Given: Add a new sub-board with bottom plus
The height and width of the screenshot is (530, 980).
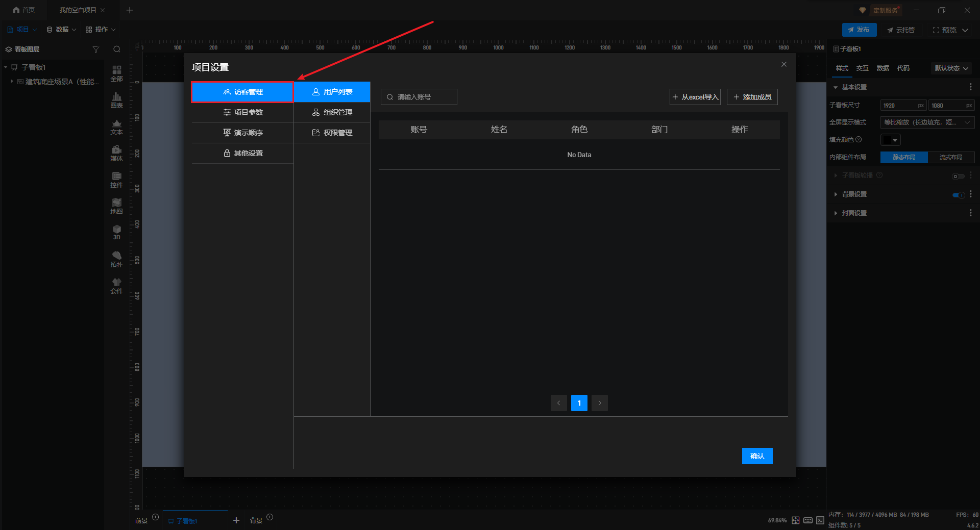Looking at the screenshot, I should pos(236,520).
